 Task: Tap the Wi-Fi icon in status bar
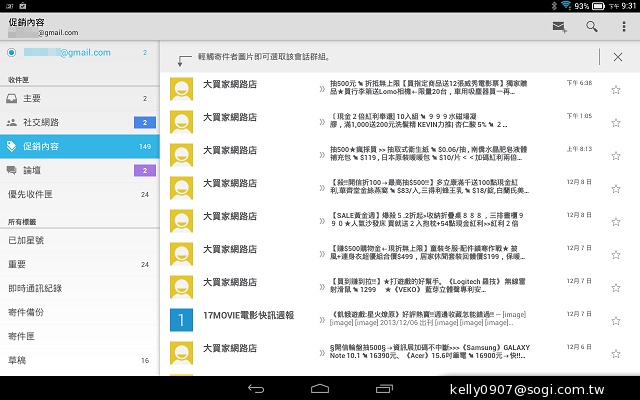[x=566, y=5]
